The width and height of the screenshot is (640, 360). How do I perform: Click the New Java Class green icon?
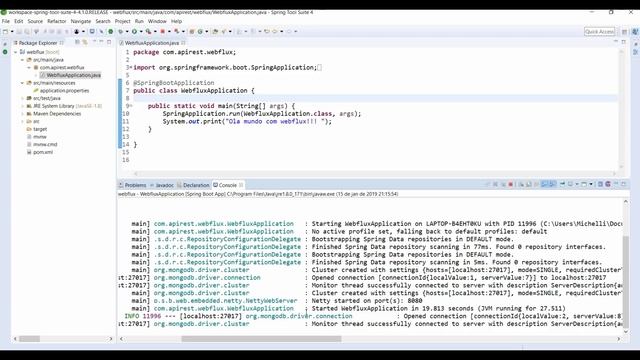[200, 31]
